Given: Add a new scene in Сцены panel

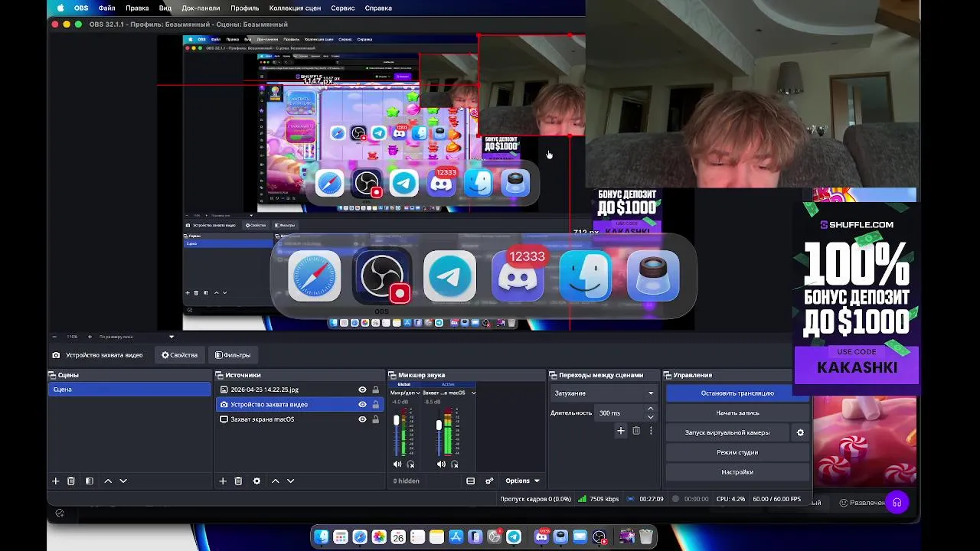Looking at the screenshot, I should click(55, 481).
